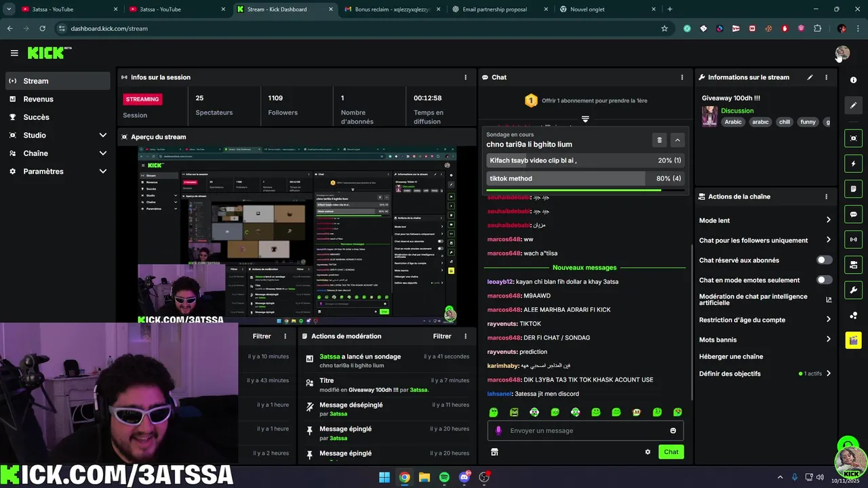Open Définir des objectifs arrow
Viewport: 868px width, 488px height.
pyautogui.click(x=828, y=373)
